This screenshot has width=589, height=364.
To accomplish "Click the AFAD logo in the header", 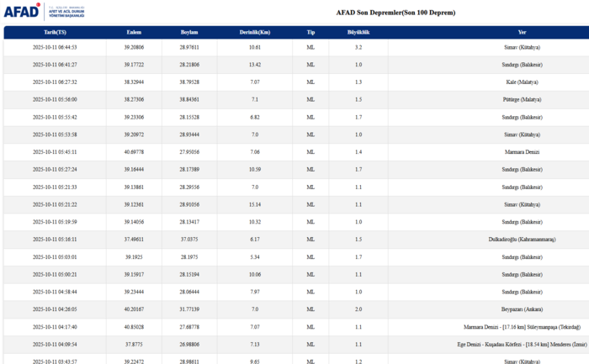I will pyautogui.click(x=24, y=12).
